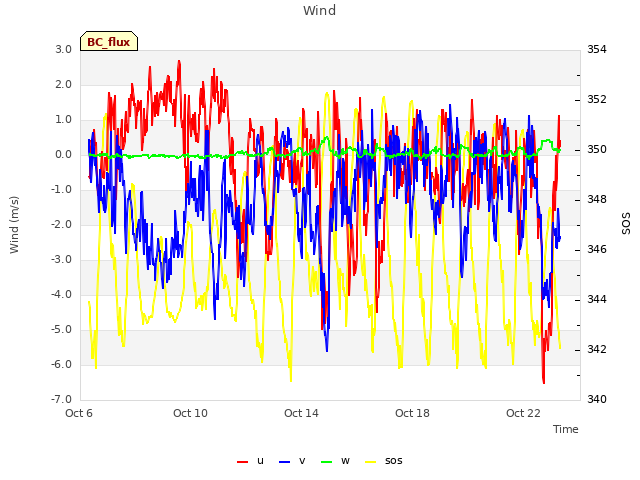
Task: Click the red u legend swatch
Action: (242, 462)
